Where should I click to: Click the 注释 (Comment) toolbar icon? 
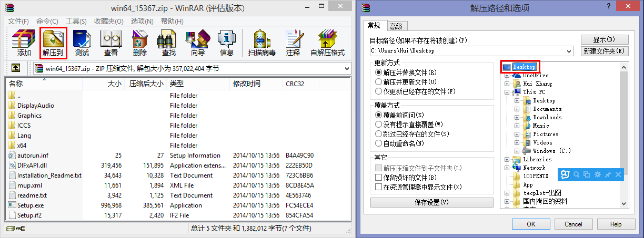(x=293, y=43)
